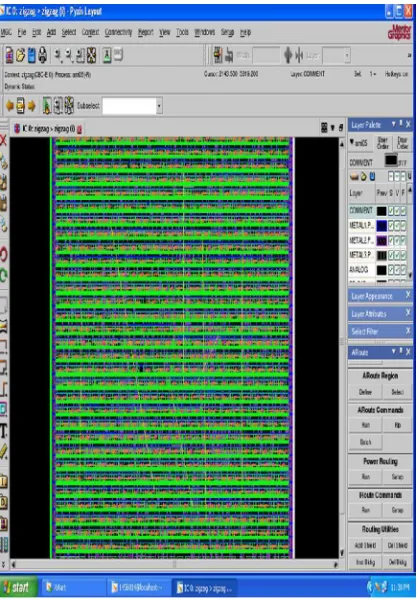The width and height of the screenshot is (420, 600).
Task: Click the blue save icon in top toolbar
Action: coord(32,56)
